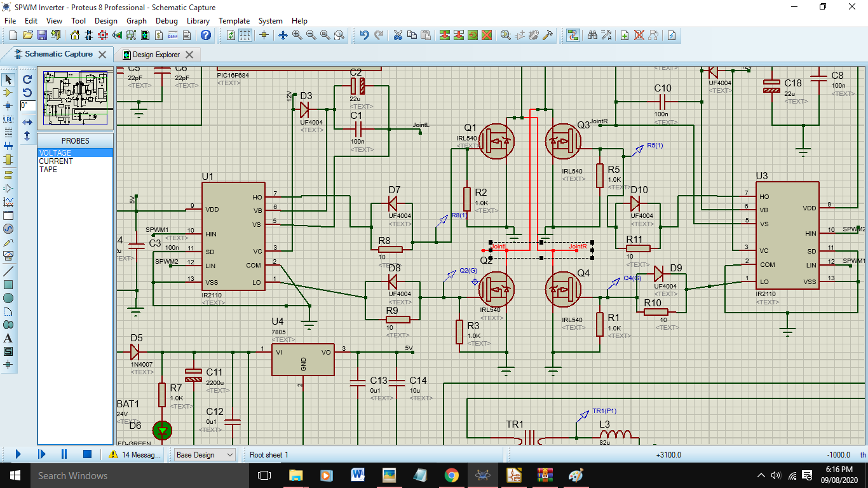Open the Debug menu

[166, 20]
